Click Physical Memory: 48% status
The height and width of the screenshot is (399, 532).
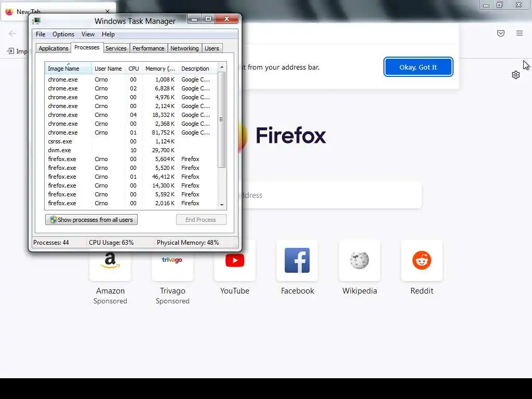pos(188,243)
